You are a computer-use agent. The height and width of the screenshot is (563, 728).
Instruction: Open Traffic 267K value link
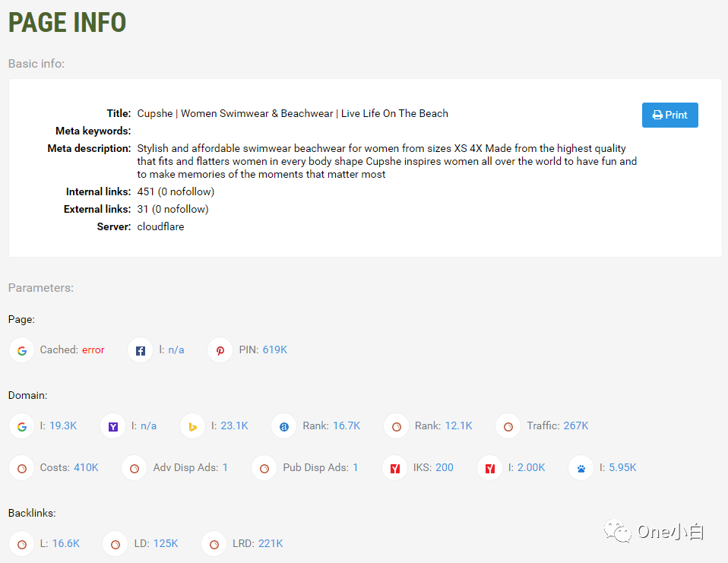[x=576, y=425]
